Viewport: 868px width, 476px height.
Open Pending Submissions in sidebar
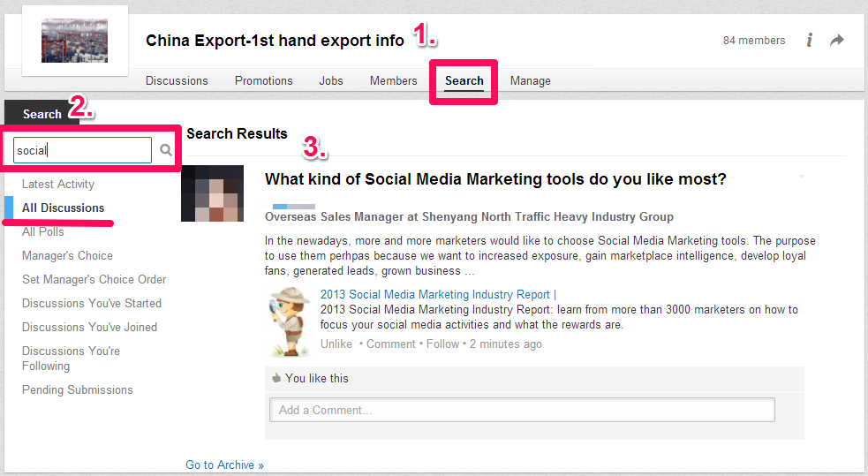78,389
